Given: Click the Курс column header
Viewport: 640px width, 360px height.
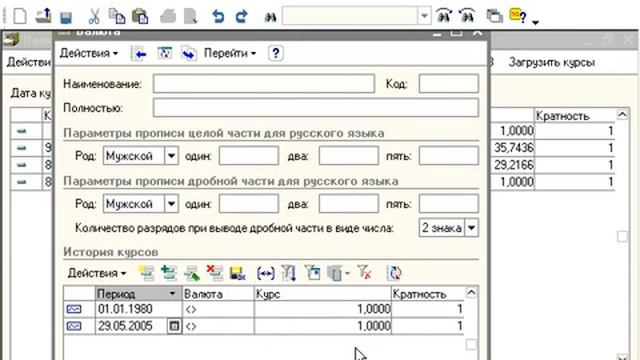Looking at the screenshot, I should point(322,294).
